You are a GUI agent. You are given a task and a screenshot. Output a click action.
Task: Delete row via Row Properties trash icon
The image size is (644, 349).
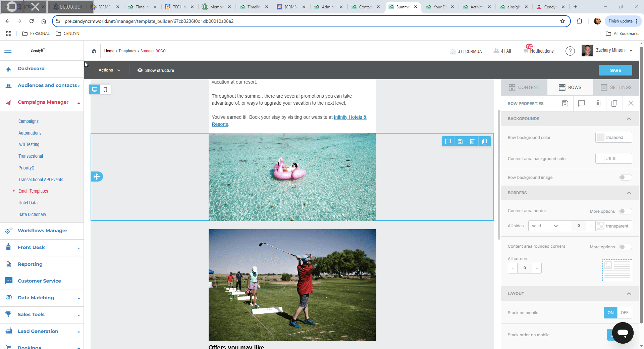click(598, 103)
